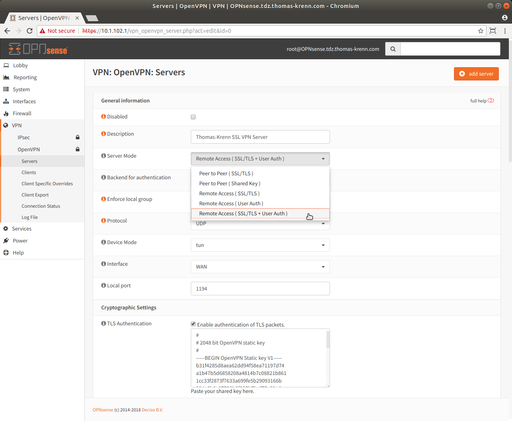Click info icon beside Interface
This screenshot has height=421, width=512.
(103, 264)
